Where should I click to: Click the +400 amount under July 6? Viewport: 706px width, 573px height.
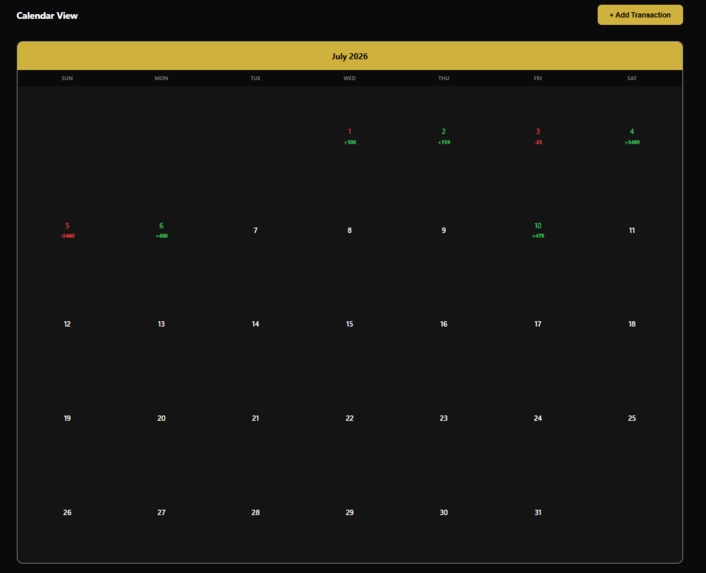point(162,236)
